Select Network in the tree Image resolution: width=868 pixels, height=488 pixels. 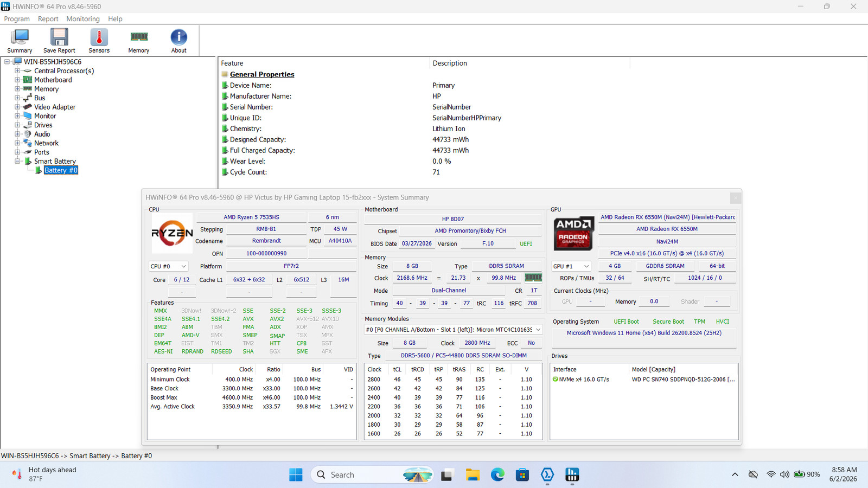tap(46, 143)
